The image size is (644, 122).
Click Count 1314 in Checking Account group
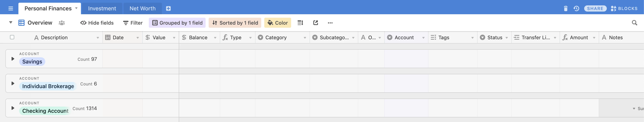[x=85, y=109]
